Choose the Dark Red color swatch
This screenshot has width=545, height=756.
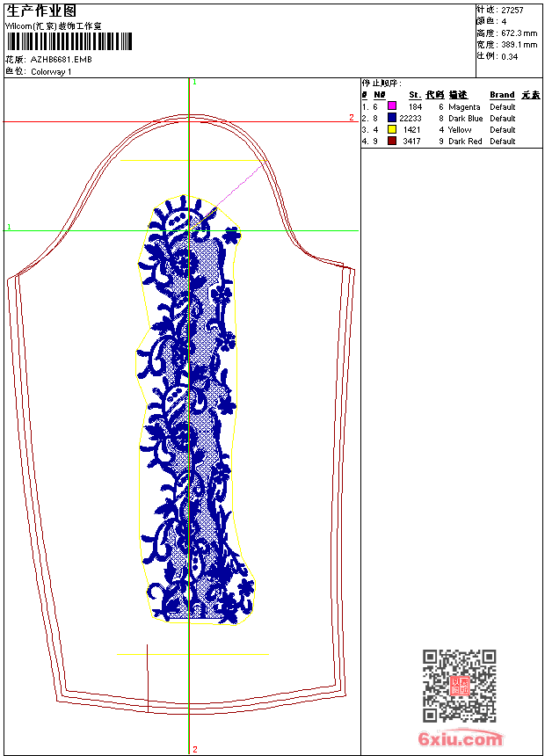click(392, 141)
